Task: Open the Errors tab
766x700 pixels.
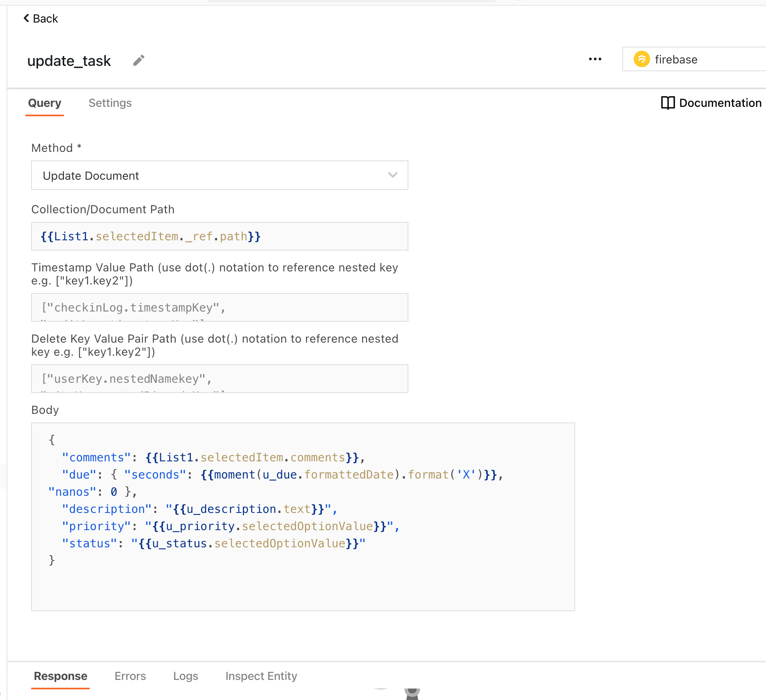Action: [x=130, y=676]
